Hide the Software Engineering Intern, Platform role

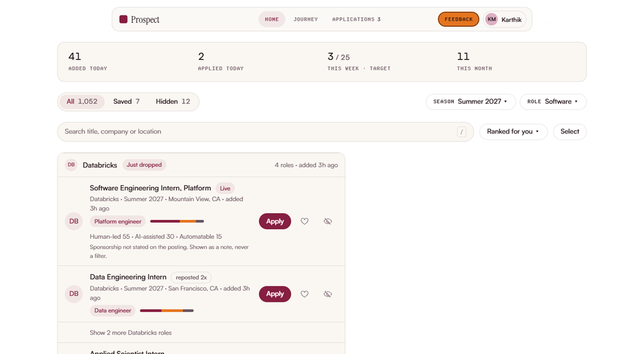tap(327, 221)
